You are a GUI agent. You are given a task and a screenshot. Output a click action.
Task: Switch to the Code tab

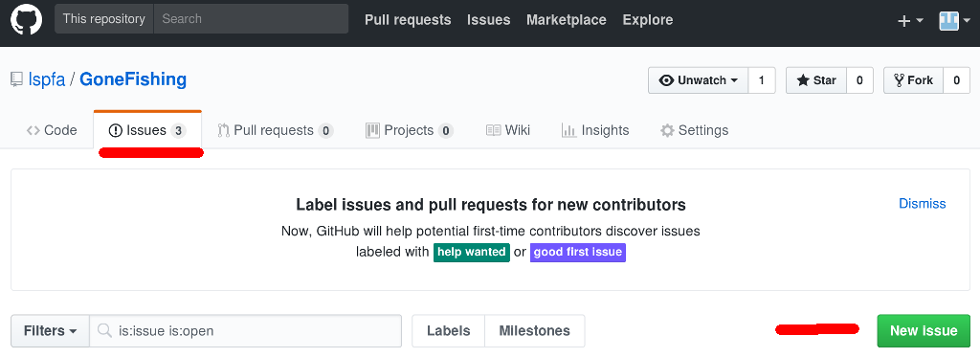click(52, 130)
